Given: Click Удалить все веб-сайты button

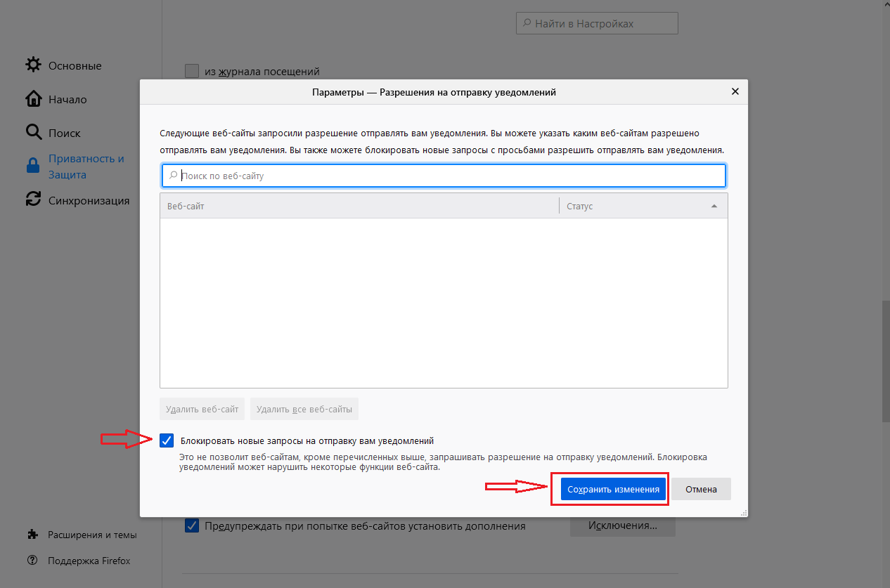Looking at the screenshot, I should tap(304, 408).
